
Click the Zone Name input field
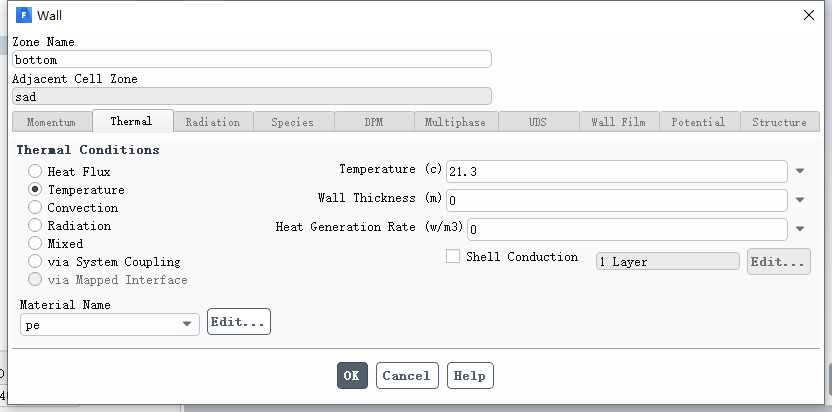251,60
